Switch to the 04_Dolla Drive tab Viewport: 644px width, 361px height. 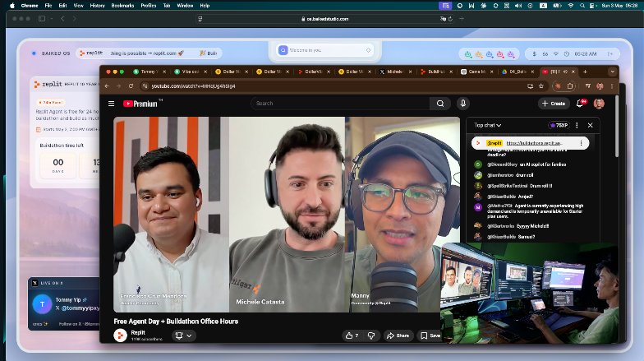517,72
